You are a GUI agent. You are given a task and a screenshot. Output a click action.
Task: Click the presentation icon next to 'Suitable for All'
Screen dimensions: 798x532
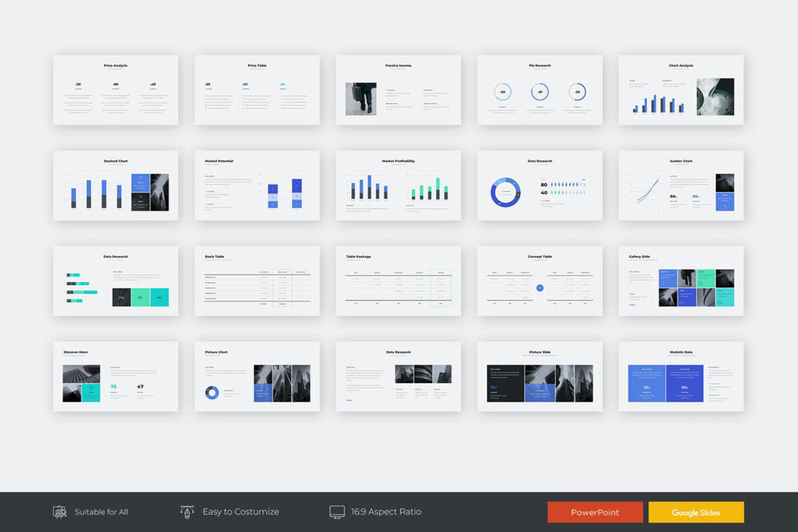[x=59, y=511]
